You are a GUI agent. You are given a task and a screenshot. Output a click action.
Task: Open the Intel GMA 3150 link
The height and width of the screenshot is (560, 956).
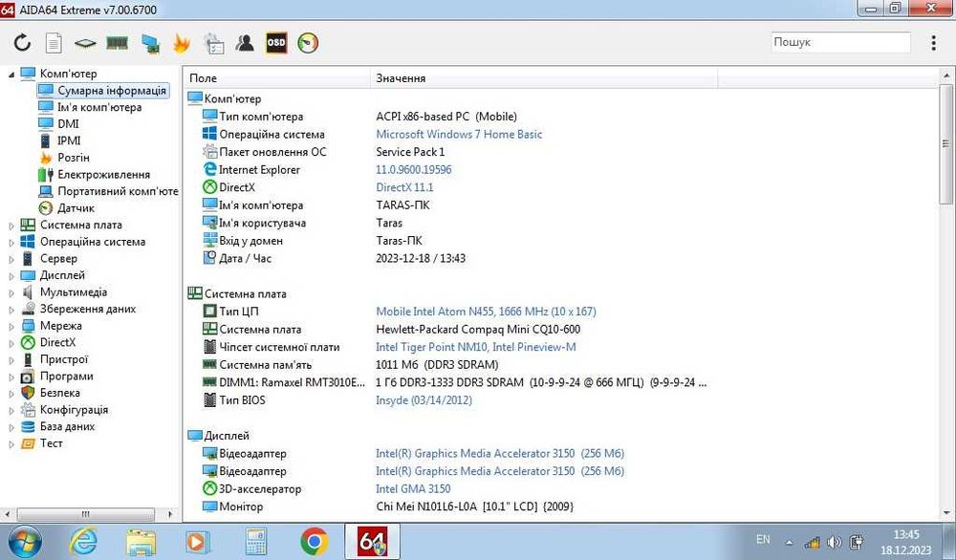tap(413, 488)
